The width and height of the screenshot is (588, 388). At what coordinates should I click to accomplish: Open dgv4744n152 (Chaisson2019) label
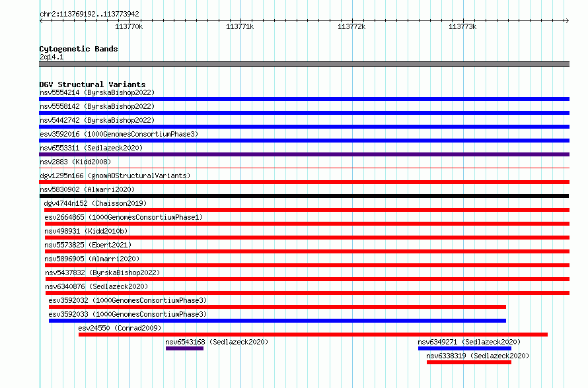[x=95, y=203]
